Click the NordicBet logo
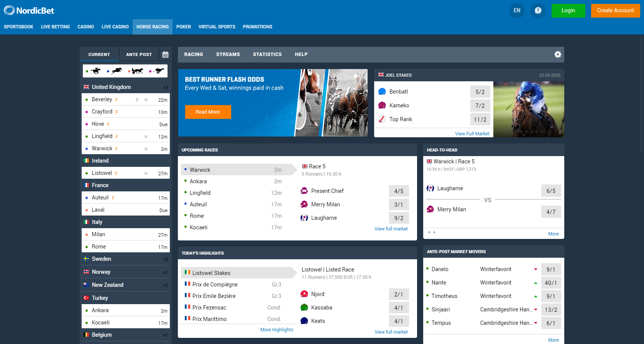 click(29, 10)
